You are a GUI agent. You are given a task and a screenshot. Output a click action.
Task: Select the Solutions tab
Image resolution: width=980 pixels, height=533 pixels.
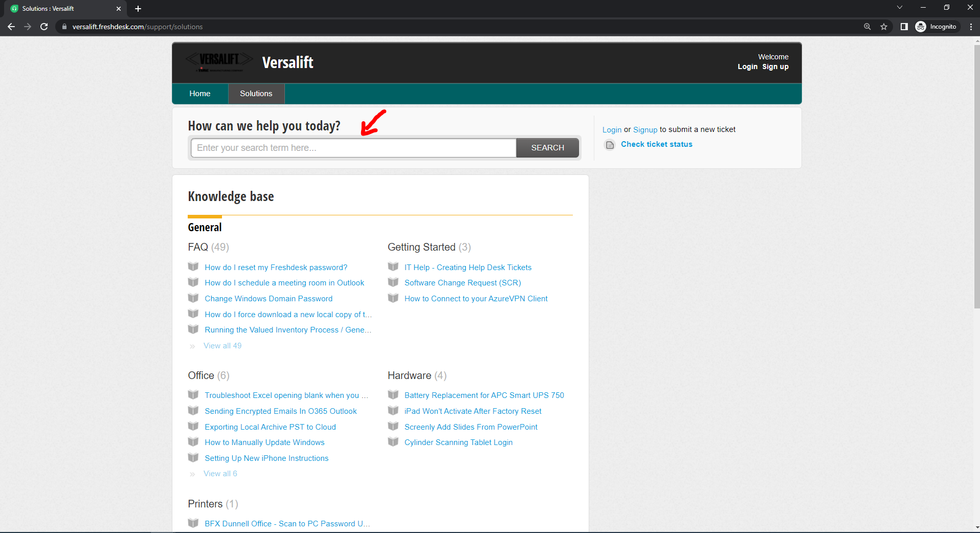(x=256, y=94)
